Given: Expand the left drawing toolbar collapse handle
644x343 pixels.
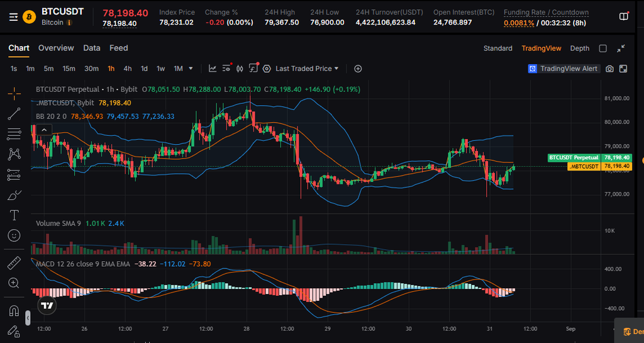Looking at the screenshot, I should point(28,318).
